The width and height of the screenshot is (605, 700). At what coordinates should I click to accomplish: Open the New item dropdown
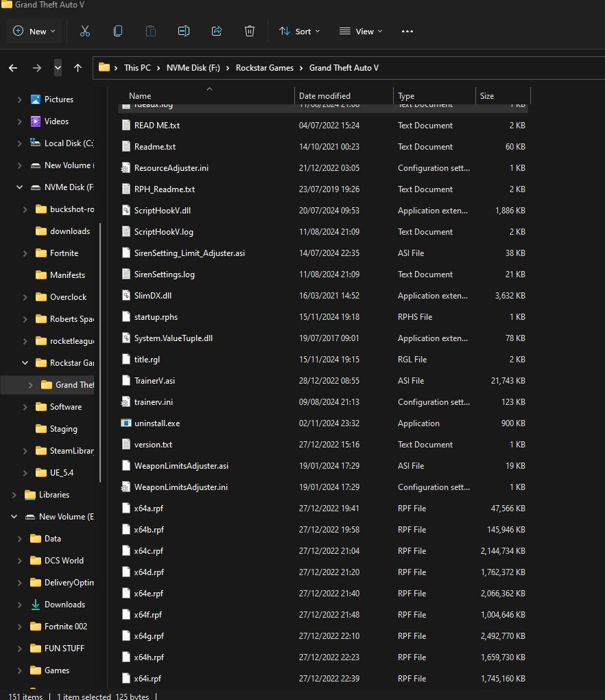click(x=34, y=31)
